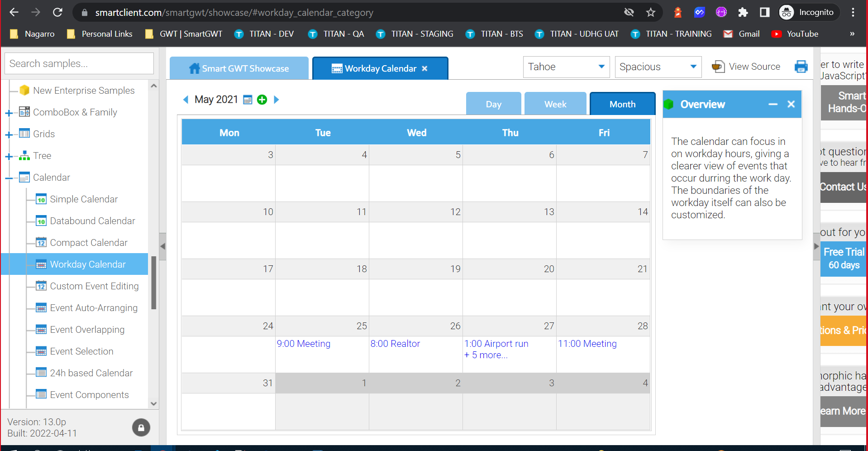Open the date chooser calendar icon
The image size is (868, 451).
[248, 100]
